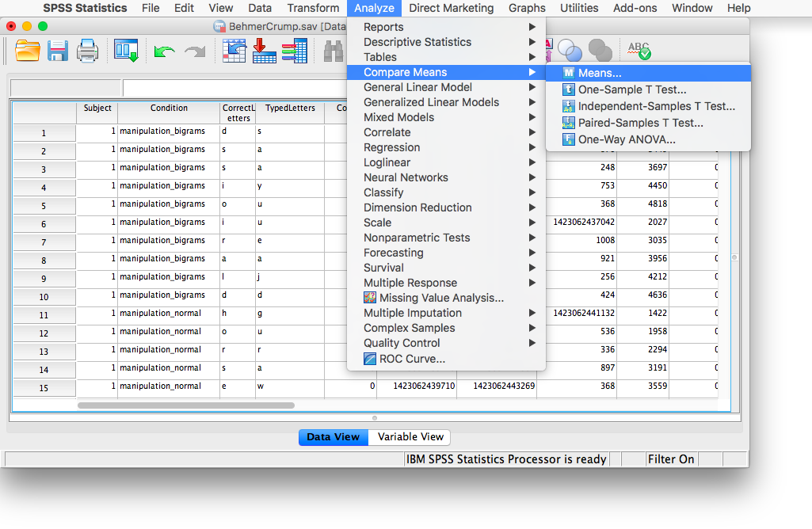Click the 'Filter On' status bar entry
This screenshot has width=812, height=529.
[671, 459]
